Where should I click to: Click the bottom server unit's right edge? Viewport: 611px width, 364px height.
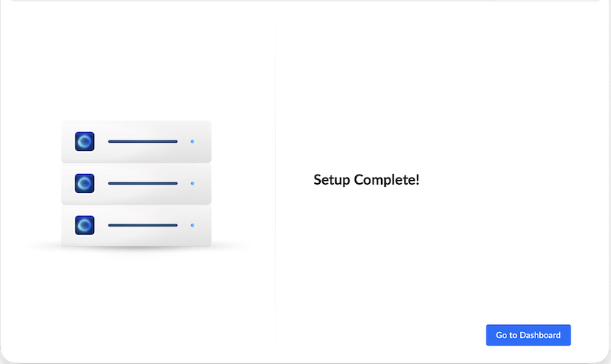pos(211,226)
